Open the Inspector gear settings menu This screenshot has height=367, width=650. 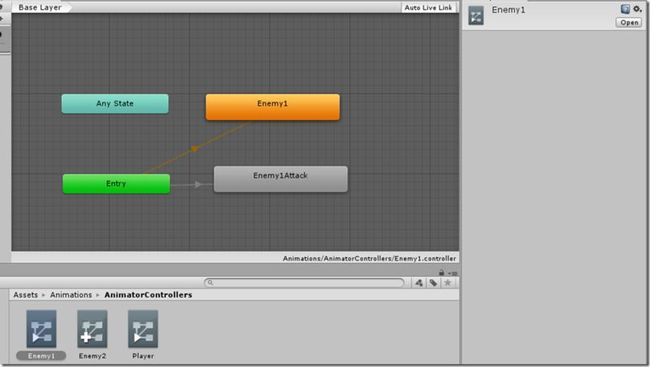pos(638,9)
